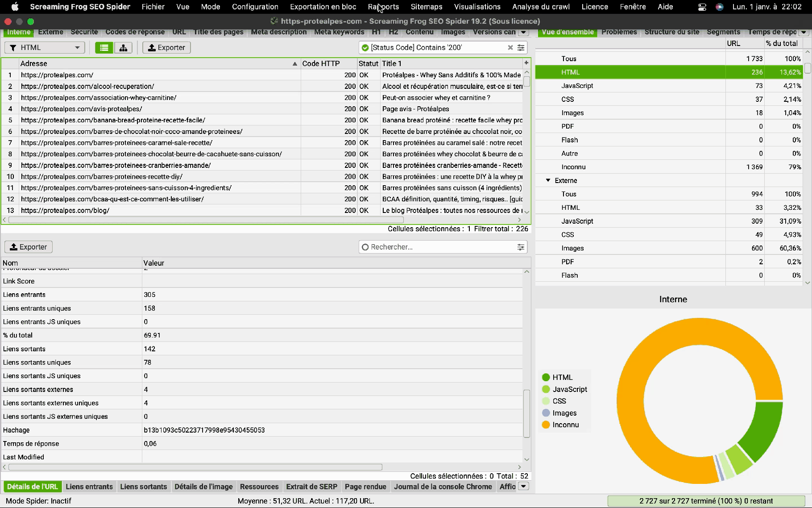812x508 pixels.
Task: Switch to list view mode icon
Action: pyautogui.click(x=104, y=48)
